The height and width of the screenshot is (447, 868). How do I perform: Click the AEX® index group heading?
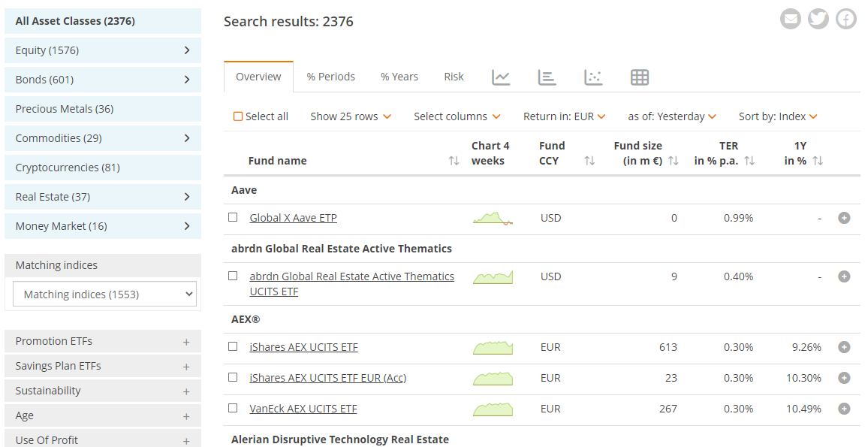(x=246, y=319)
